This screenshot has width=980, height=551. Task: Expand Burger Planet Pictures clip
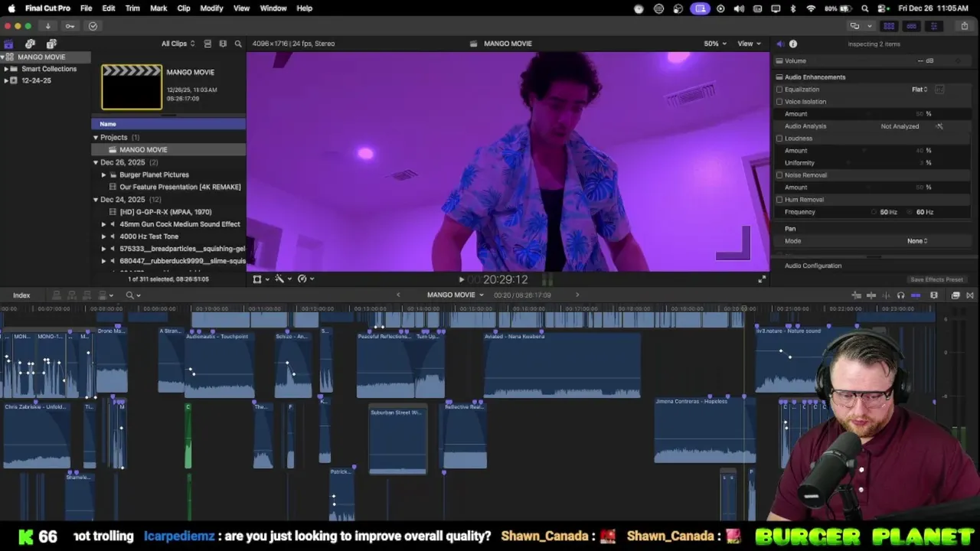click(x=104, y=175)
